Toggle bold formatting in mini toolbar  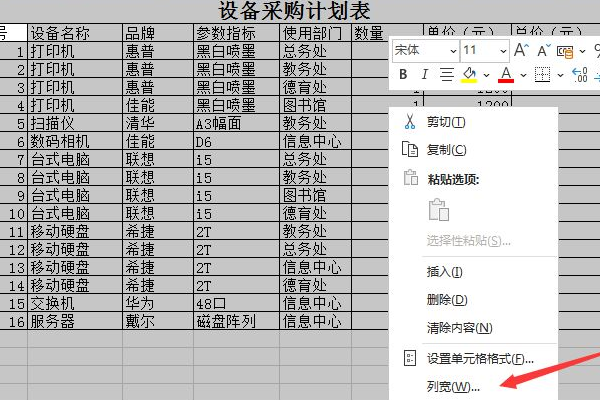point(403,75)
